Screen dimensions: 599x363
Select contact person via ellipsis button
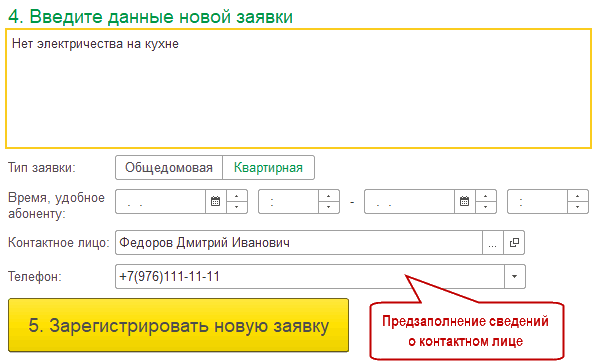[x=493, y=243]
